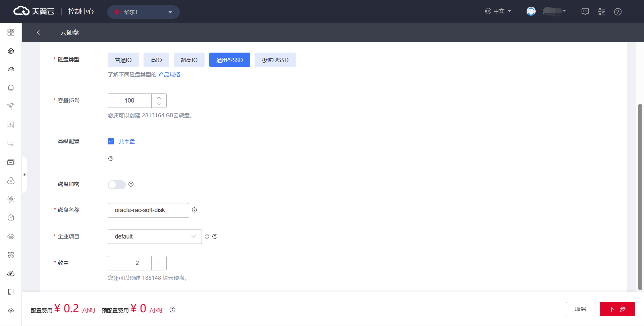
Task: Open the service list grid icon
Action: (11, 32)
